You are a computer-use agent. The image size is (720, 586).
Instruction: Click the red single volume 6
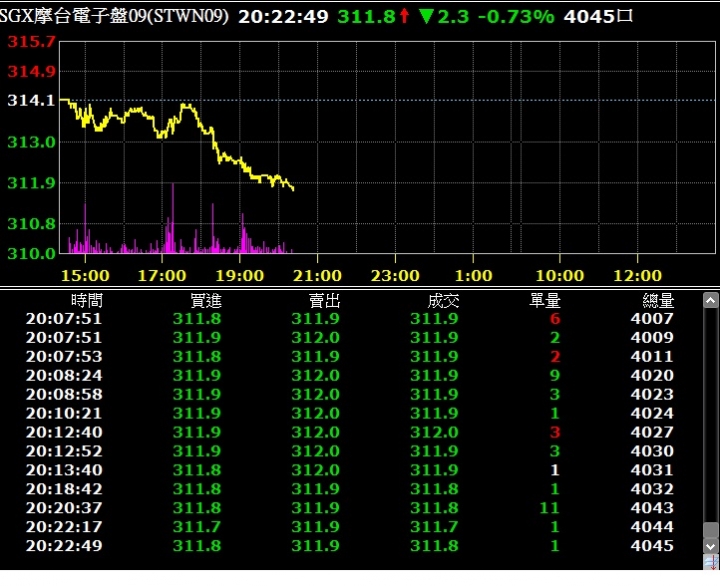(555, 319)
